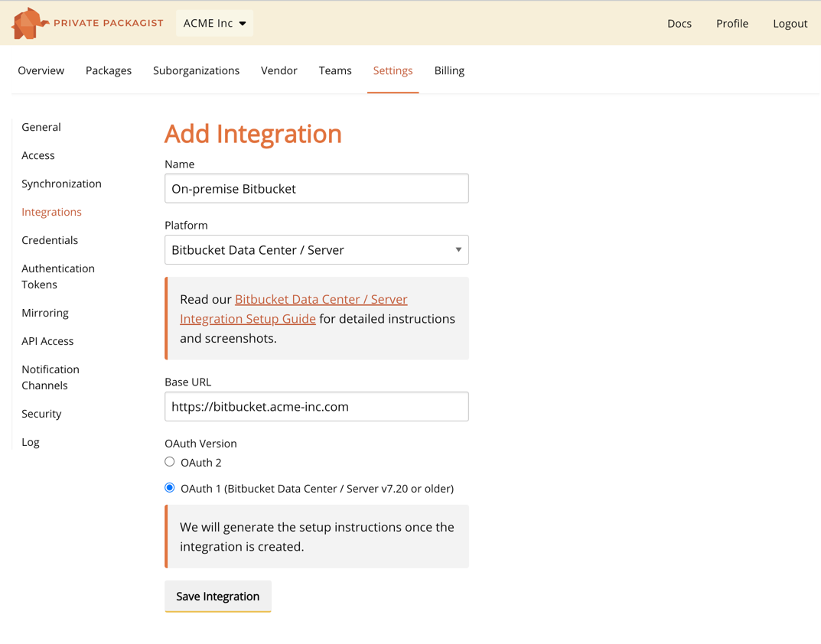Switch to the Packages tab
The height and width of the screenshot is (644, 821).
click(109, 70)
